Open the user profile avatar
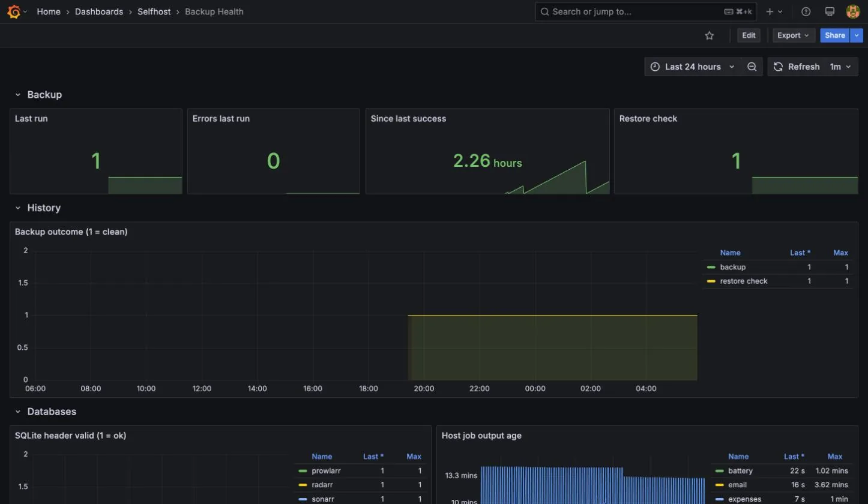 click(852, 11)
